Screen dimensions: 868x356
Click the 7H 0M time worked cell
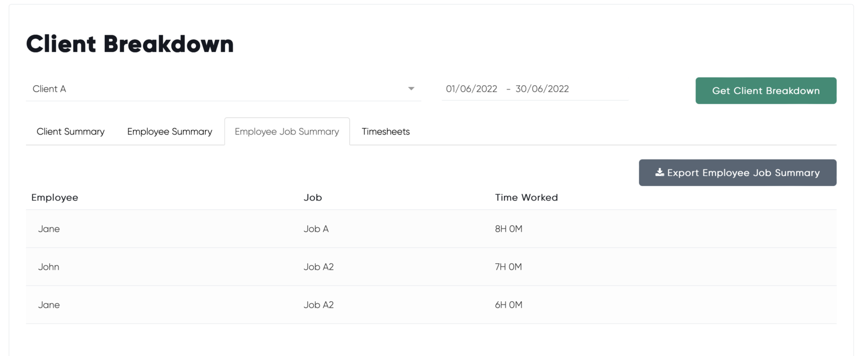508,267
